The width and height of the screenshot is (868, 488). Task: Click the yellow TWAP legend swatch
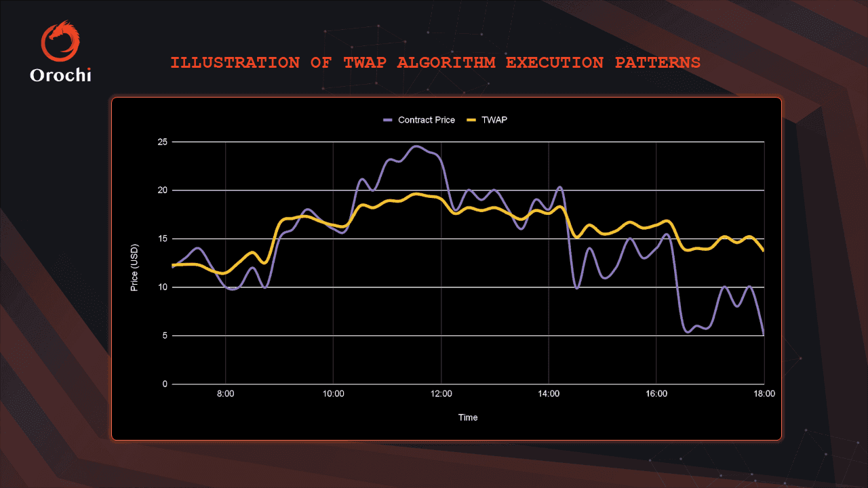tap(471, 120)
